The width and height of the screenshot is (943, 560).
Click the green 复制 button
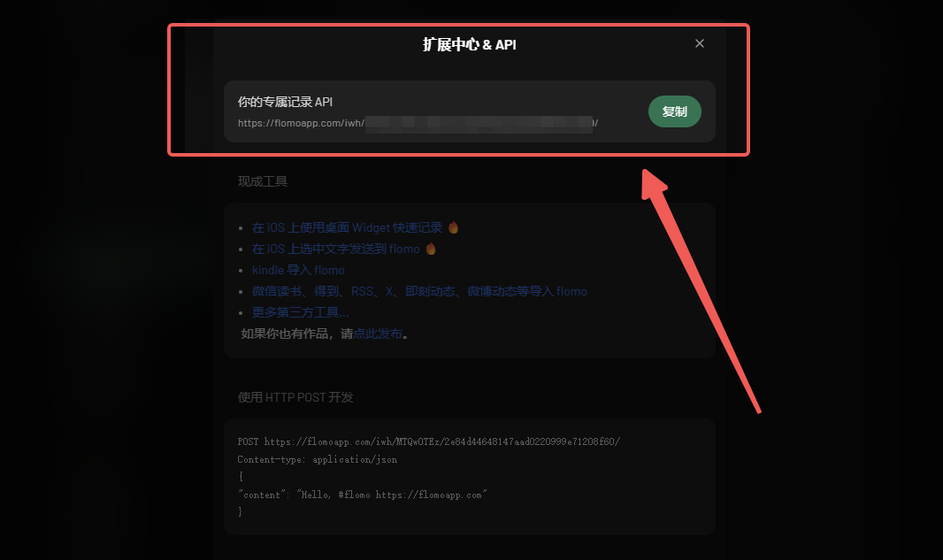point(675,111)
